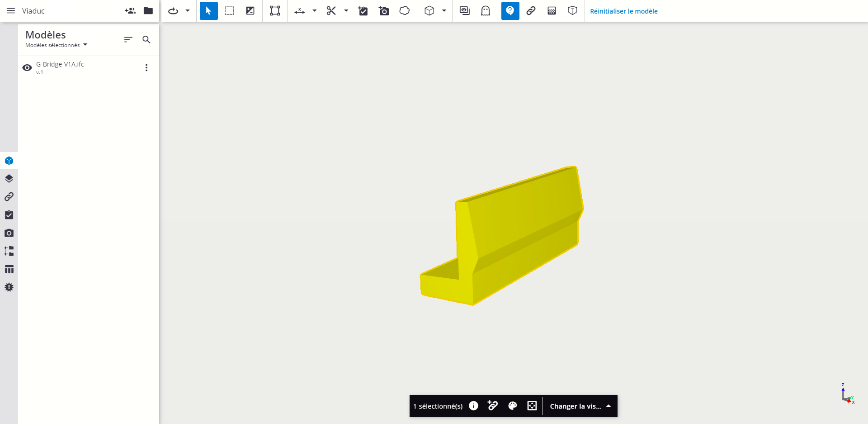
Task: Click Réinitialiser le modèle
Action: point(623,11)
